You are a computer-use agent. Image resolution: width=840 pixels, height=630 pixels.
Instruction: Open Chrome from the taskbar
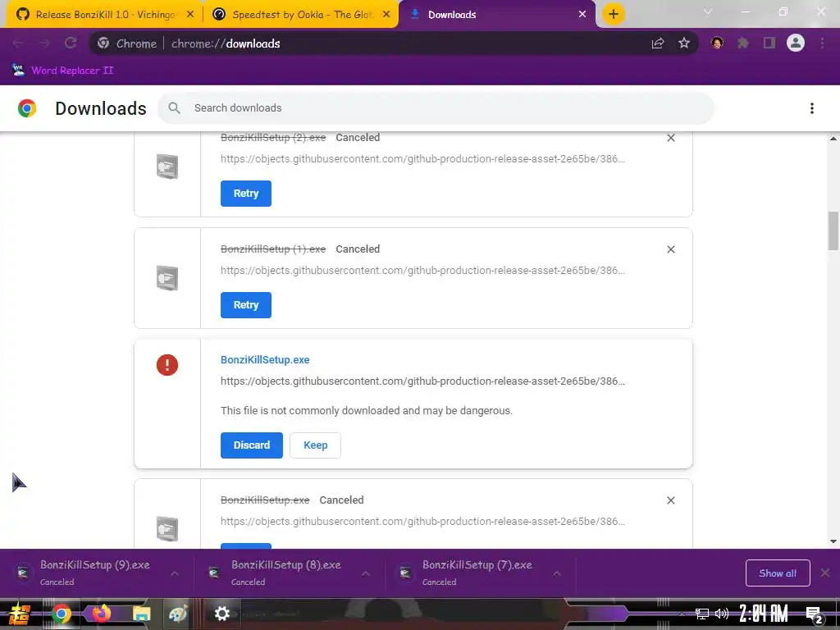(x=61, y=614)
